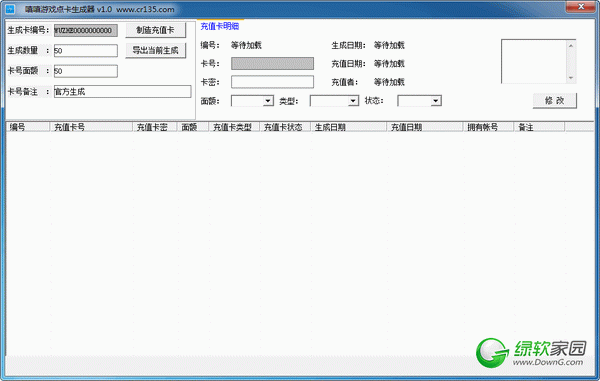Click the 生成数量 input field

pyautogui.click(x=86, y=50)
